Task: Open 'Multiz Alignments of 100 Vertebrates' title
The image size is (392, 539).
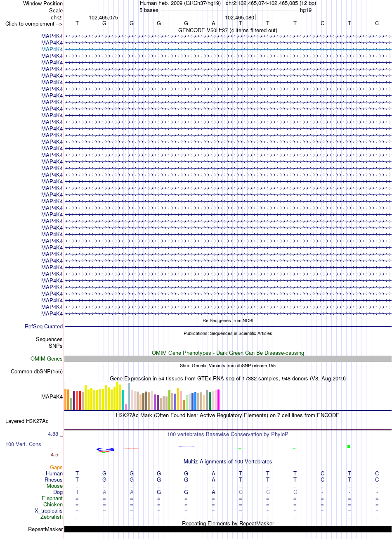Action: pos(228,462)
